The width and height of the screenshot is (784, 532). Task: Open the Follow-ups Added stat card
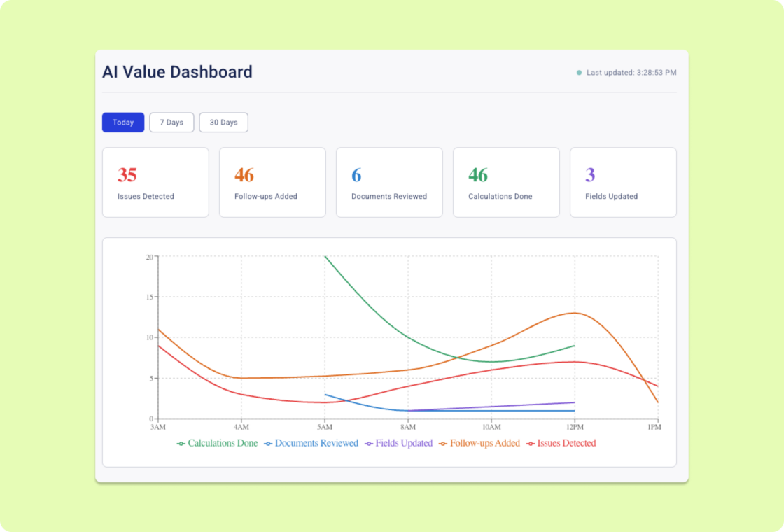272,182
